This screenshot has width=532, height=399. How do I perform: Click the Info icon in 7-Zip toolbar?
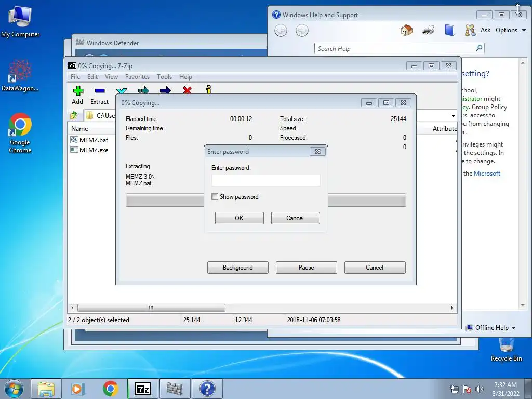[209, 89]
